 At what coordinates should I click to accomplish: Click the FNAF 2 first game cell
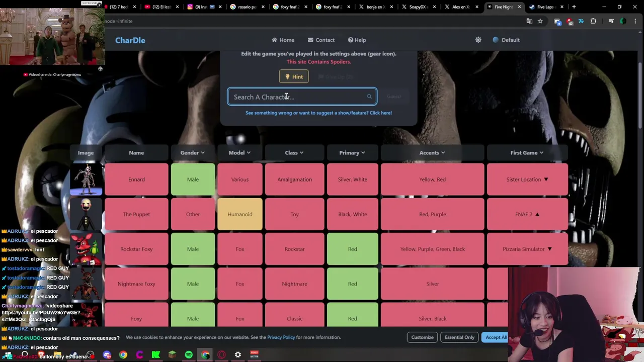click(x=527, y=214)
